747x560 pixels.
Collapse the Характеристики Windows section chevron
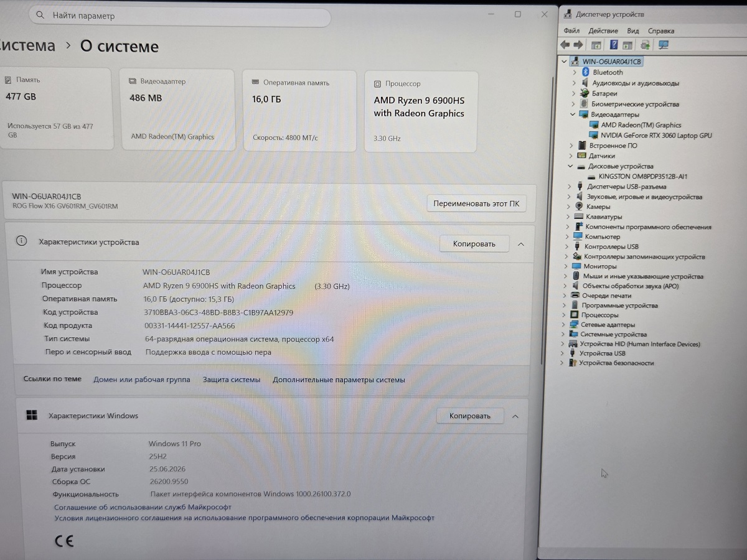pyautogui.click(x=515, y=416)
